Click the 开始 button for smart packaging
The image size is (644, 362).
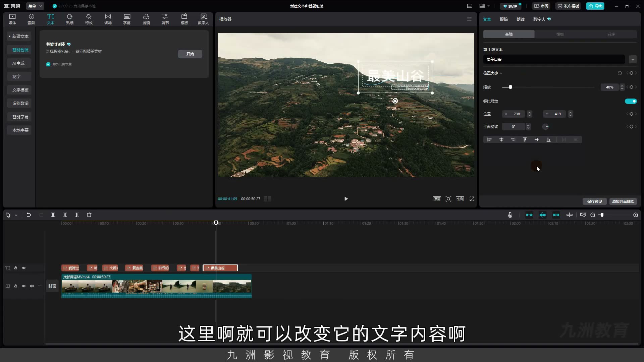point(190,54)
